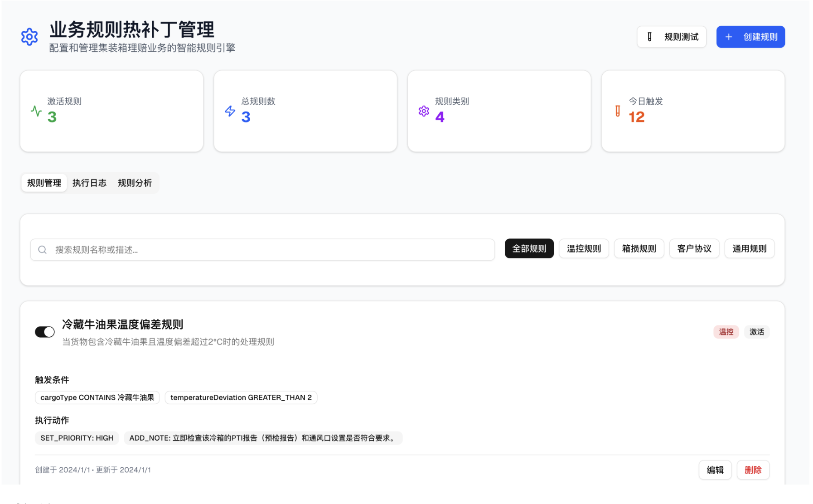Screen dimensions: 813x504
Task: Click the magnifier icon in search box
Action: (x=43, y=250)
